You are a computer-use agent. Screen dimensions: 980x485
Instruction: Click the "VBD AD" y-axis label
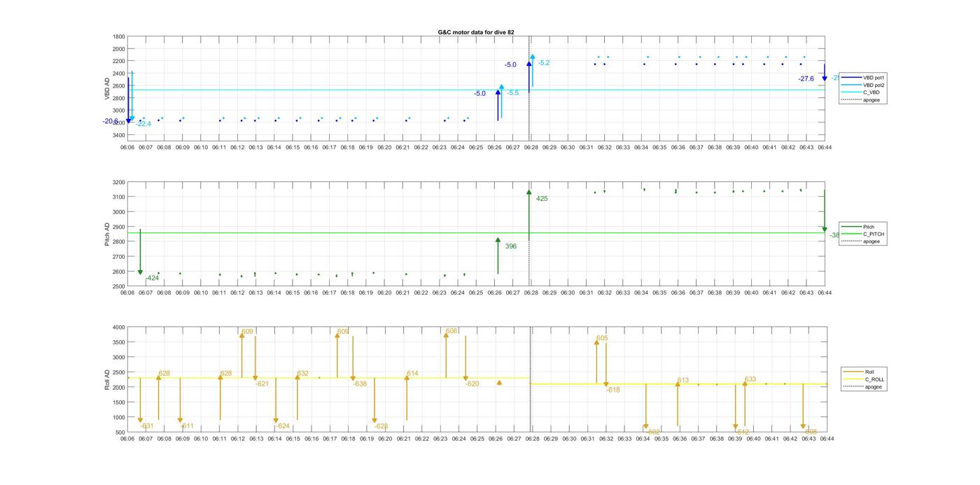(x=108, y=89)
